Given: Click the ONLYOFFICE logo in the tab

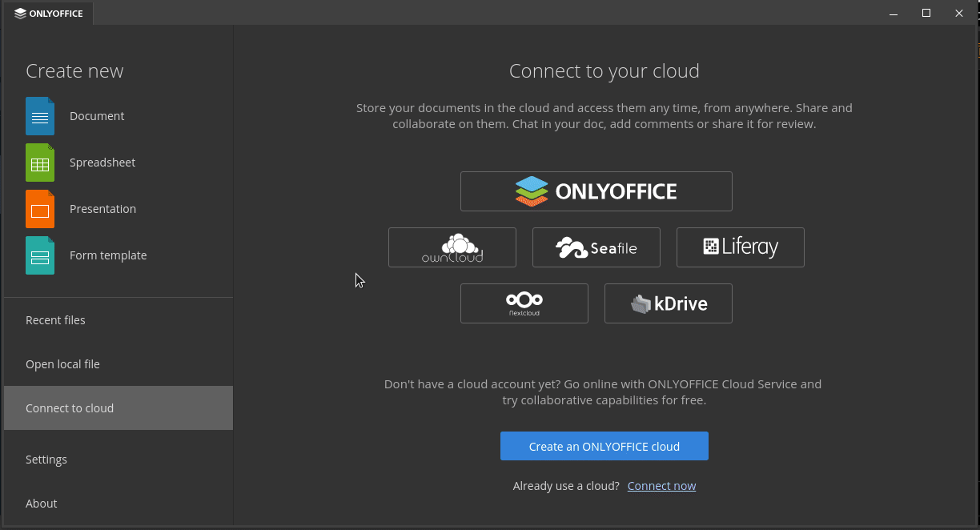Looking at the screenshot, I should 21,13.
